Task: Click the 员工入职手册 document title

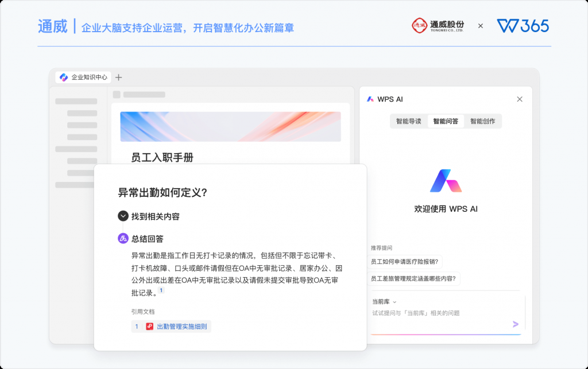Action: [162, 158]
